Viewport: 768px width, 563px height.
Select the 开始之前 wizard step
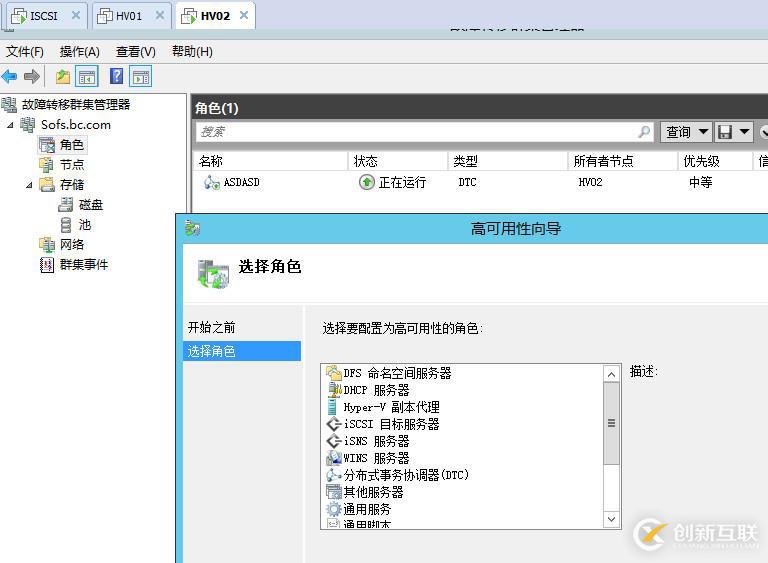(212, 327)
